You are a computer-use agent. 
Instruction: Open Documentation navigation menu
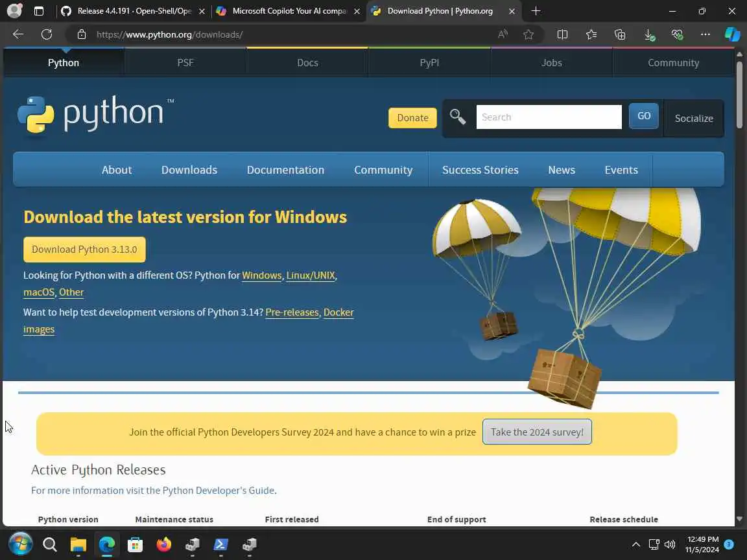tap(285, 170)
